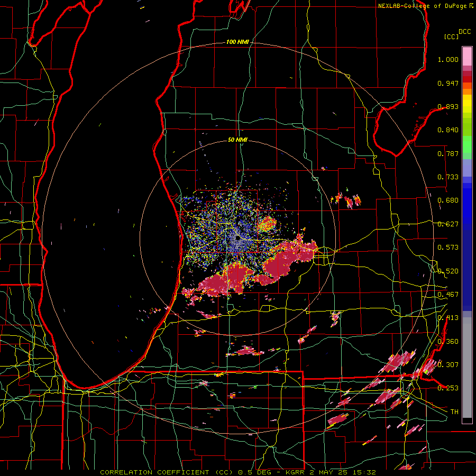Click the TH label at scale bottom
The image size is (476, 476).
click(454, 412)
